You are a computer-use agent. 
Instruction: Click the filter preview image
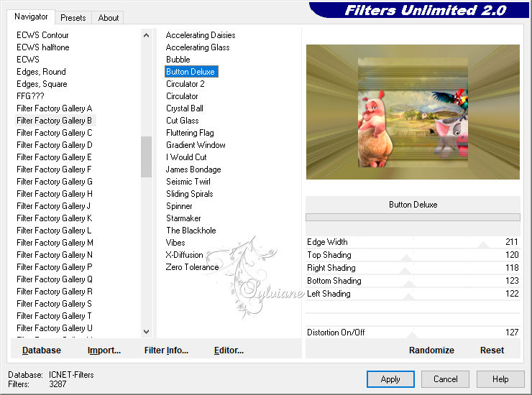(x=413, y=112)
